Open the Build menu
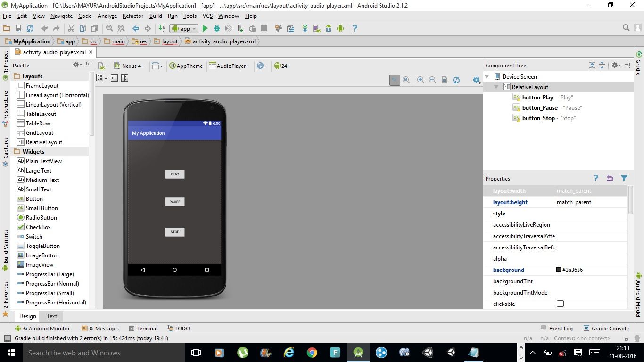This screenshot has height=362, width=644. [156, 16]
